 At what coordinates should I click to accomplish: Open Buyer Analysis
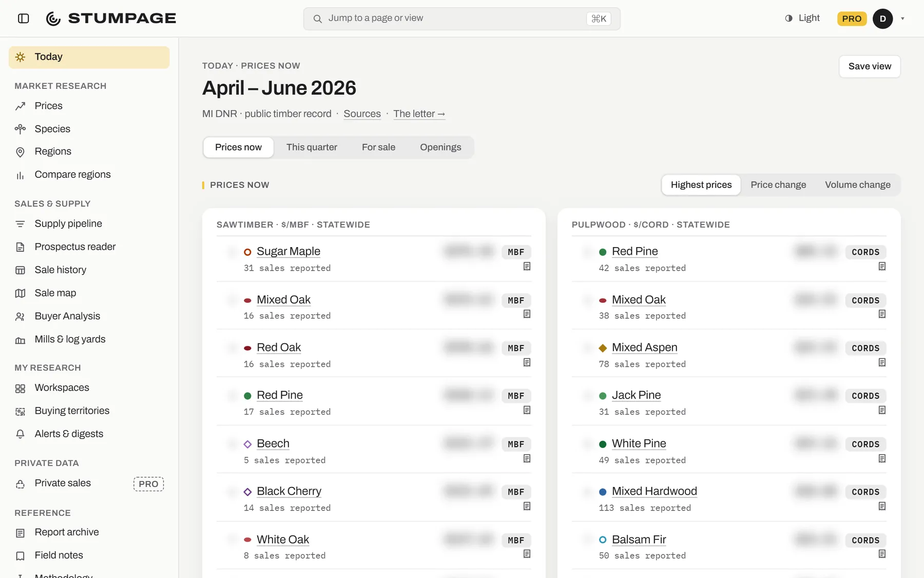coord(89,316)
